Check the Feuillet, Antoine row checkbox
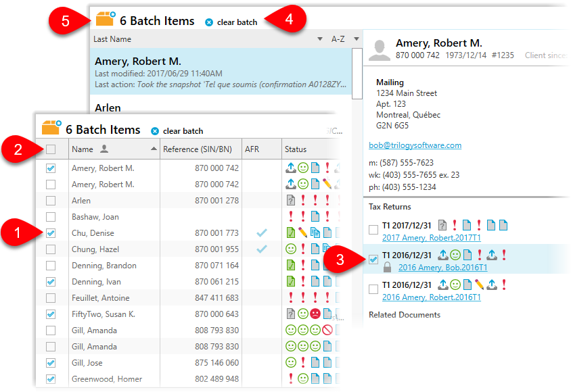Viewport: 571px width, 392px height. point(51,298)
